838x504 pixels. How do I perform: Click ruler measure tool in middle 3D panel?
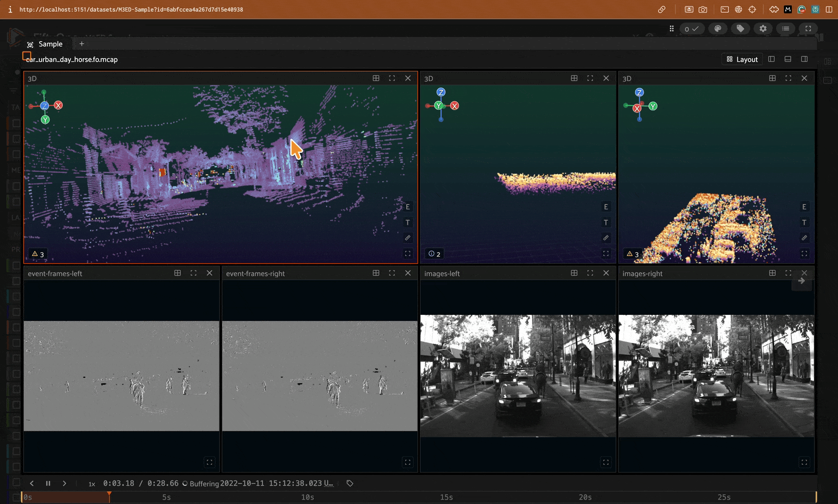pos(606,238)
